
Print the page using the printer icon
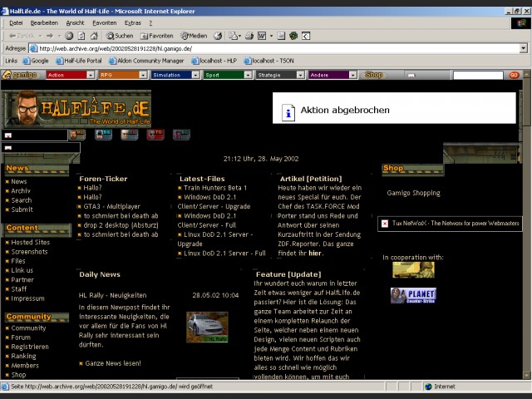249,36
